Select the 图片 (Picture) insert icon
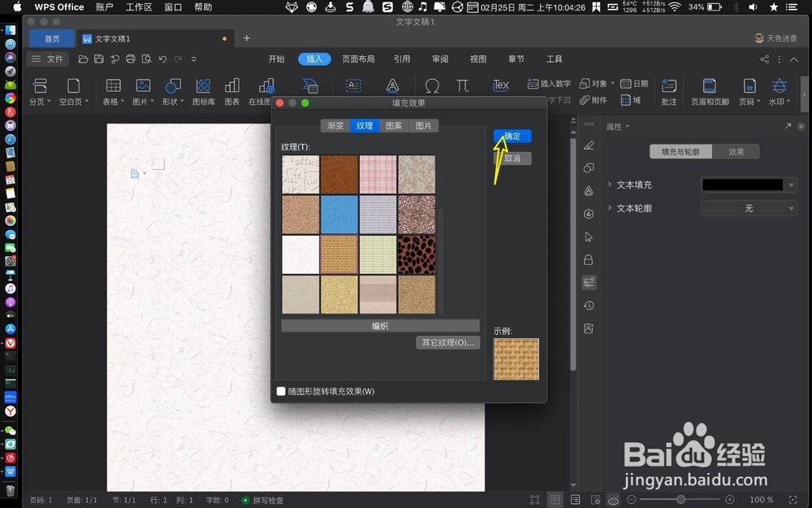This screenshot has height=508, width=812. point(142,89)
